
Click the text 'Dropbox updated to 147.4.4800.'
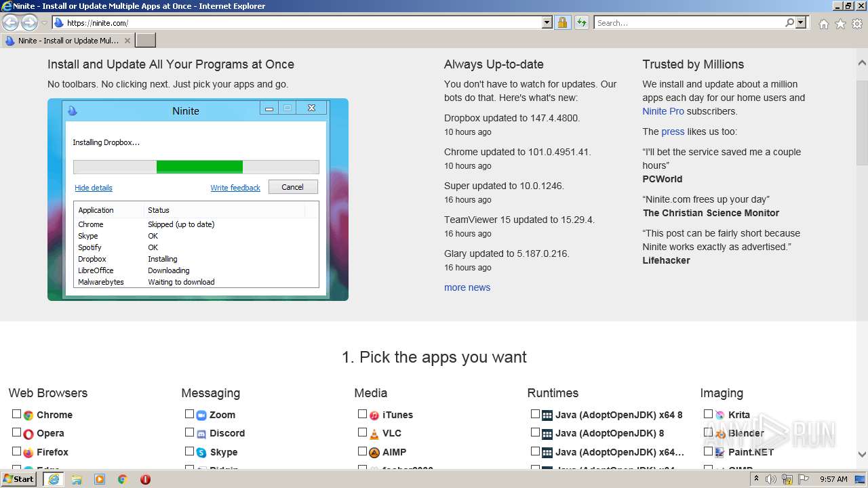point(512,118)
